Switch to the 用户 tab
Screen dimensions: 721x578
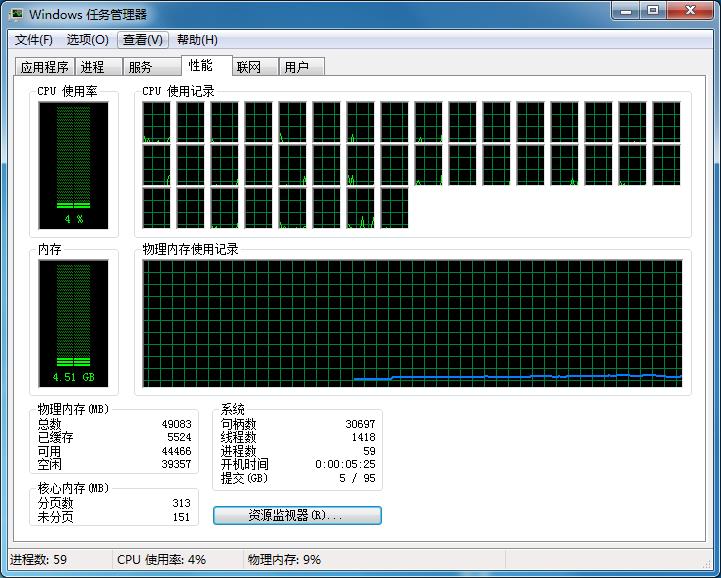[x=296, y=67]
